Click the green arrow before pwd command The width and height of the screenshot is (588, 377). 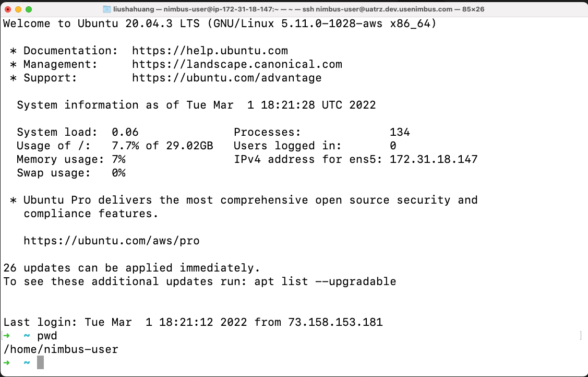coord(6,335)
